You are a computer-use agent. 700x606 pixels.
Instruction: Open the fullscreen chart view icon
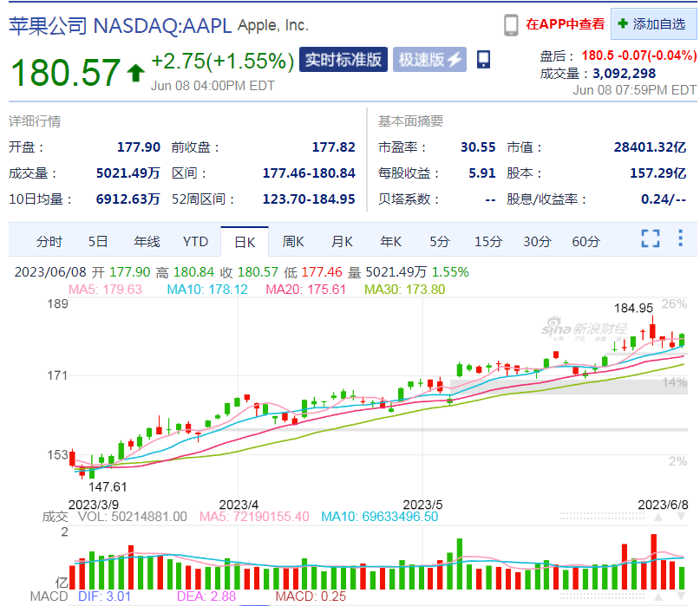tap(651, 238)
